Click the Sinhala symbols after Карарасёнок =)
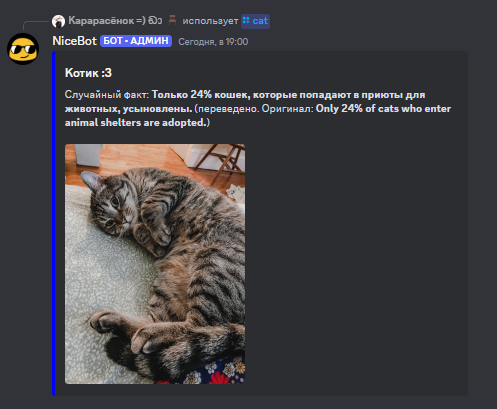The width and height of the screenshot is (497, 409). [x=155, y=21]
